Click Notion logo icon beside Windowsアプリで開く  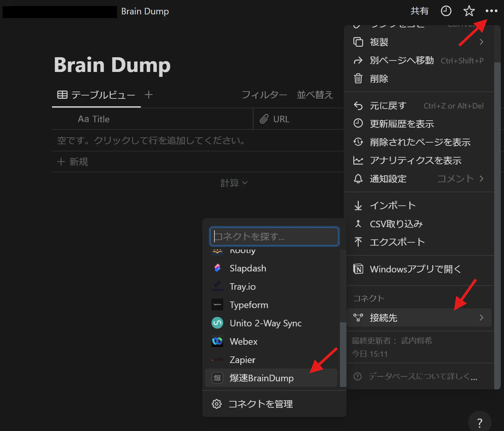pos(358,269)
